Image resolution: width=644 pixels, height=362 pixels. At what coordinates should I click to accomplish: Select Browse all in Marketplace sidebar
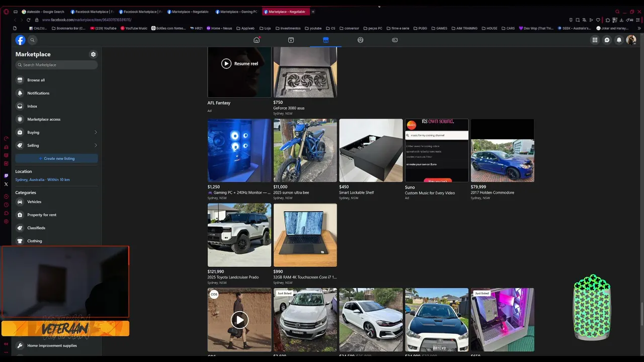[56, 80]
